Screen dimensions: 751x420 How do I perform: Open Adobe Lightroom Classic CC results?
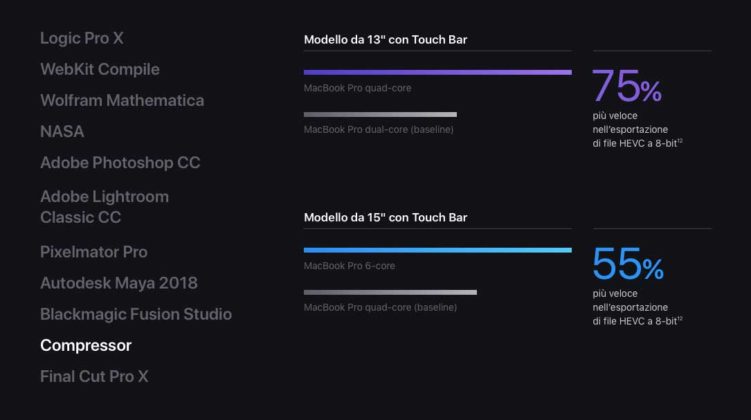(104, 206)
